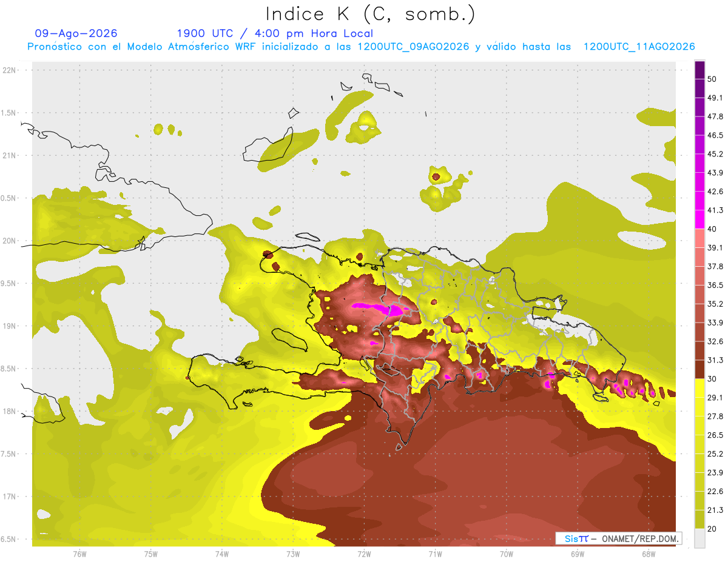Click the longitude label "71W"
This screenshot has height=562, width=728.
435,555
